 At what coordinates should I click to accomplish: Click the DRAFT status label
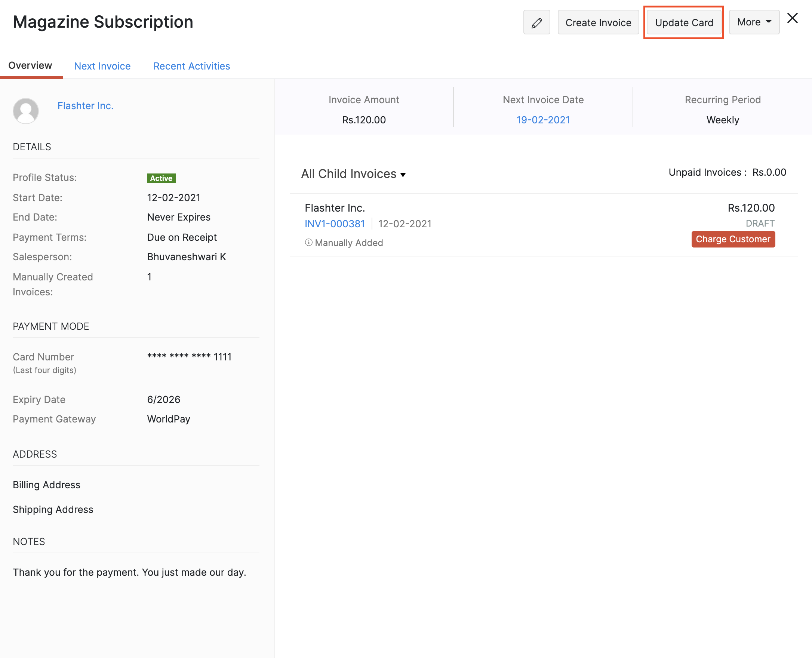[x=760, y=223]
